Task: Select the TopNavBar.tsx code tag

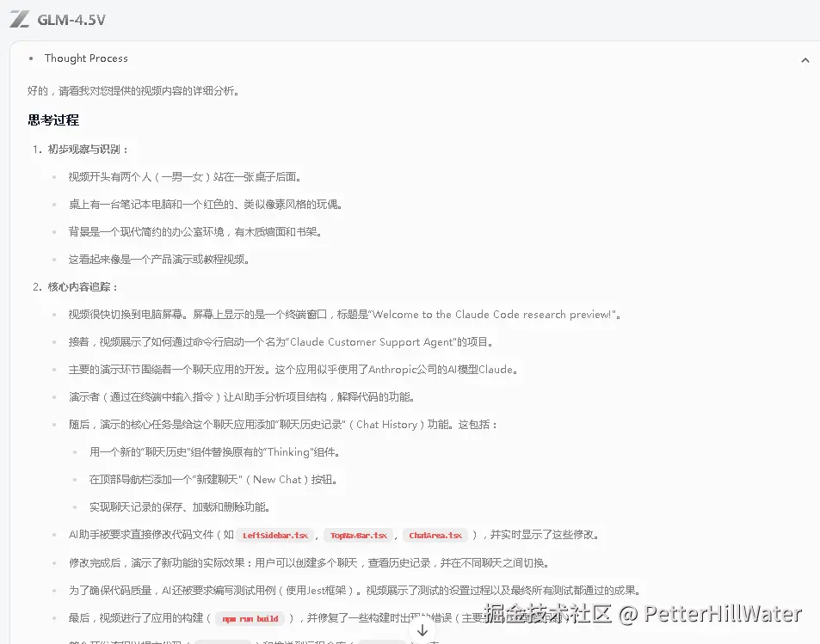Action: [x=359, y=536]
